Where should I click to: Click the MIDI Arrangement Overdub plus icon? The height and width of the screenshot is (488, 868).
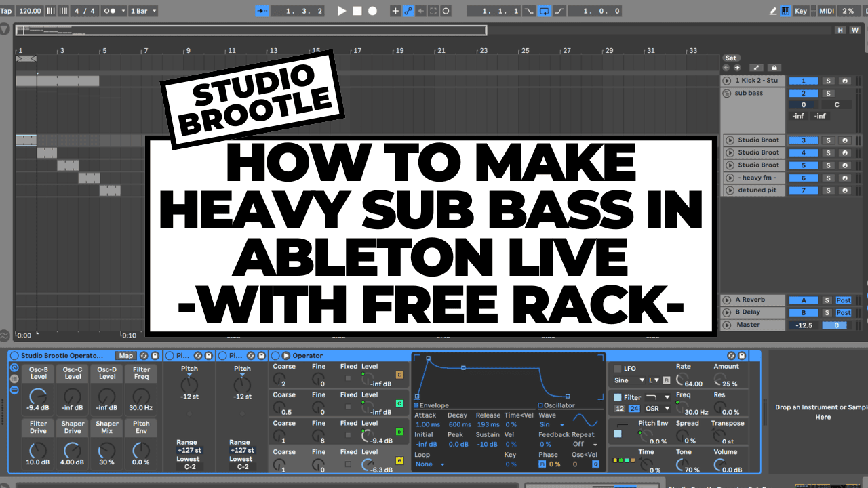(396, 11)
